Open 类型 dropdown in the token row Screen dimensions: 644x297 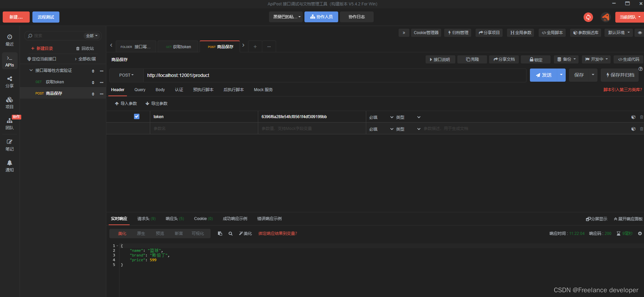point(408,117)
